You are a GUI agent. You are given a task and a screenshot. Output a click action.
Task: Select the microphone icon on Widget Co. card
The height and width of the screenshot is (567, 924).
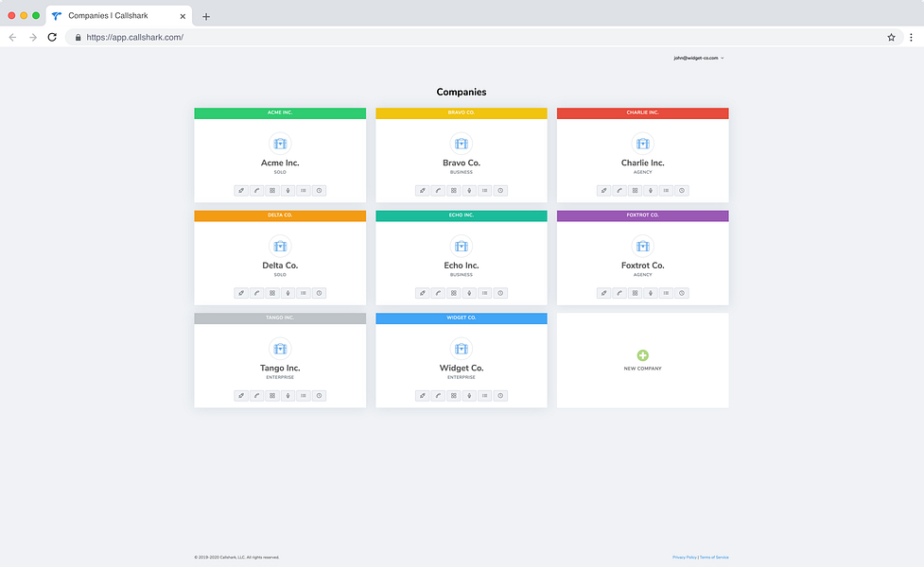coord(469,396)
